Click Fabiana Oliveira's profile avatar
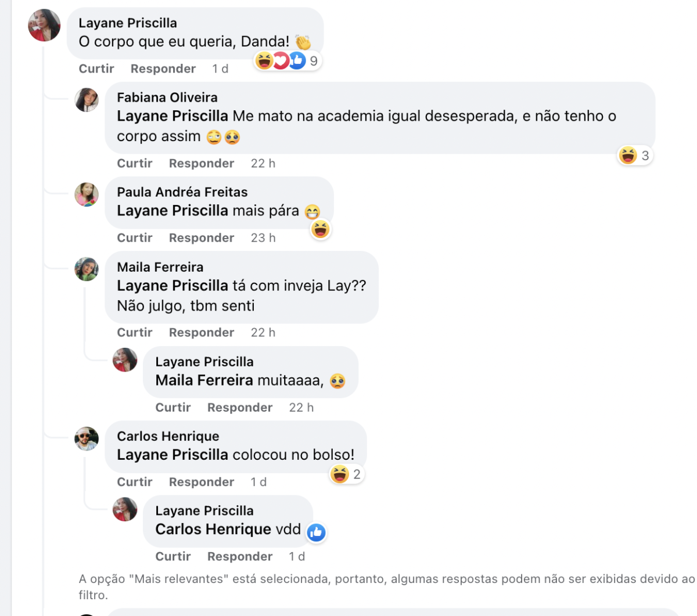This screenshot has width=697, height=616. 87,100
